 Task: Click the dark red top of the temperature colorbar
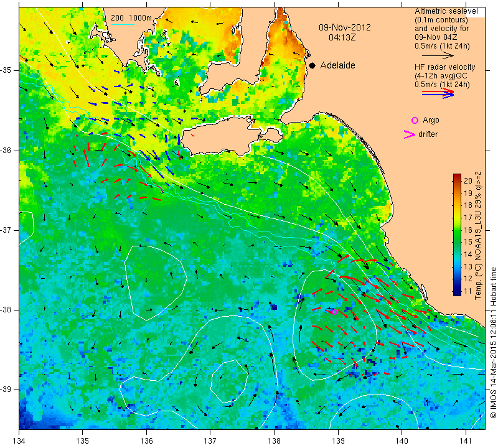click(457, 177)
